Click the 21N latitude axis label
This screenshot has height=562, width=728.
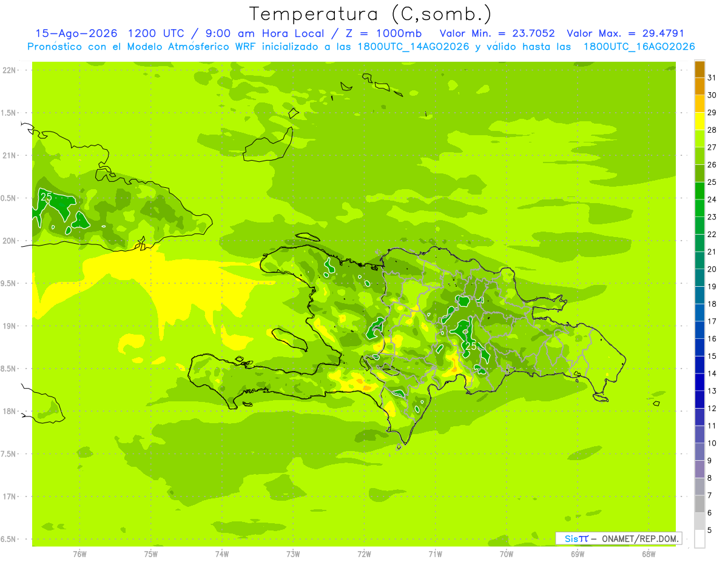8,155
